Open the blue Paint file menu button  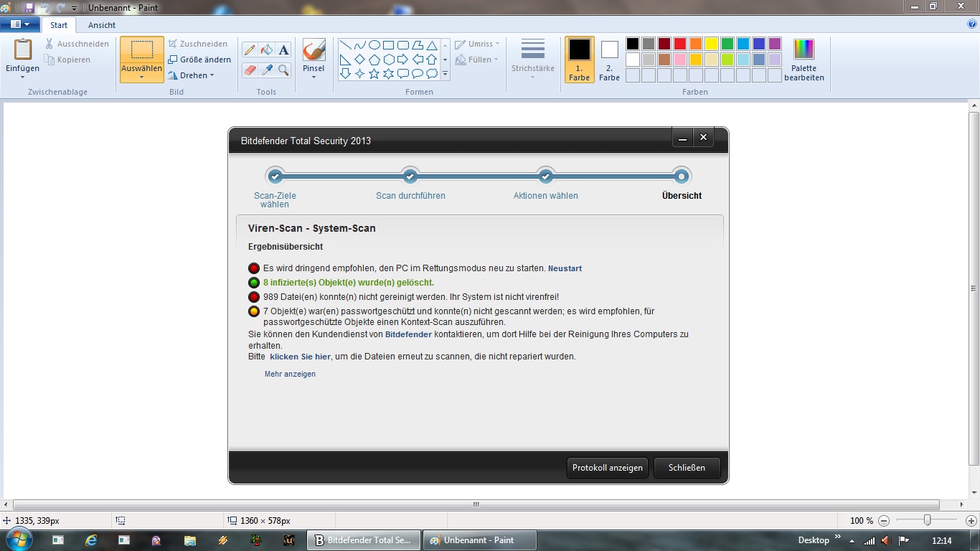coord(20,24)
